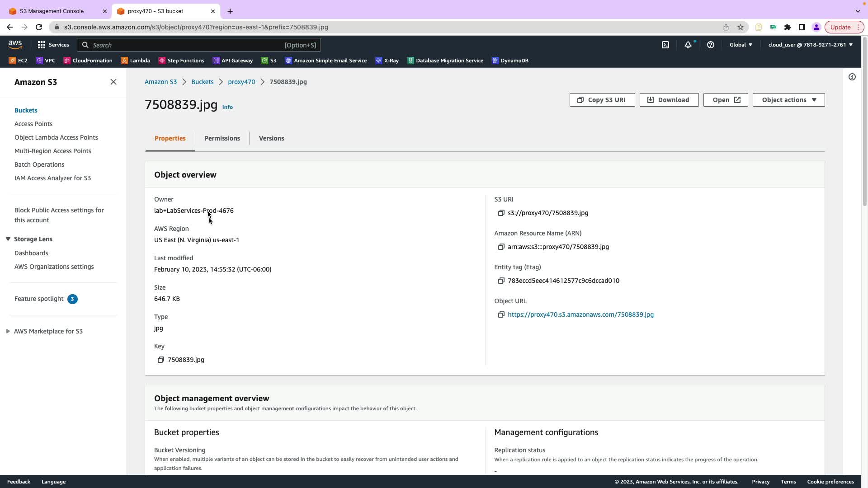Copy the S3 URI using its copy icon
The width and height of the screenshot is (868, 488).
coord(501,213)
